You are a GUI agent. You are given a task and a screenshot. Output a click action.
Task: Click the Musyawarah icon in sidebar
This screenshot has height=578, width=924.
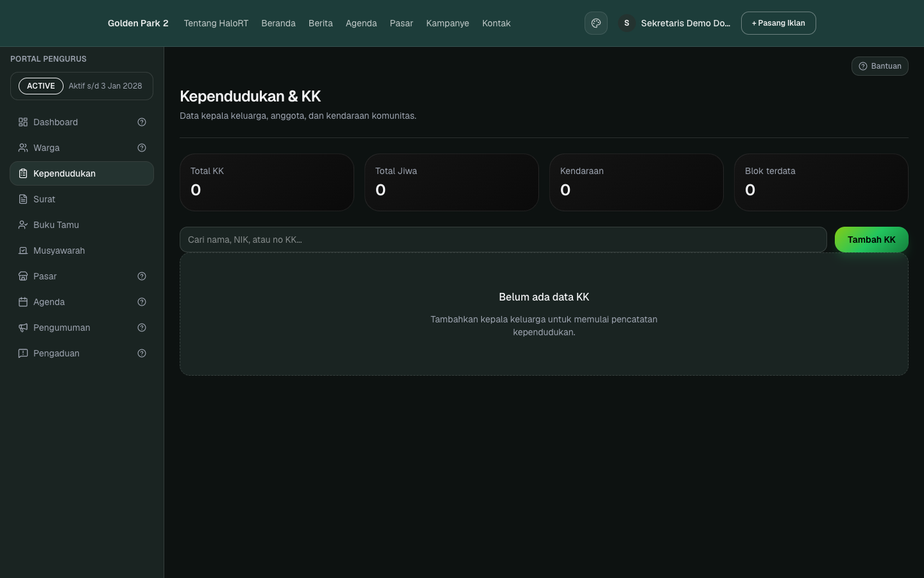click(23, 250)
